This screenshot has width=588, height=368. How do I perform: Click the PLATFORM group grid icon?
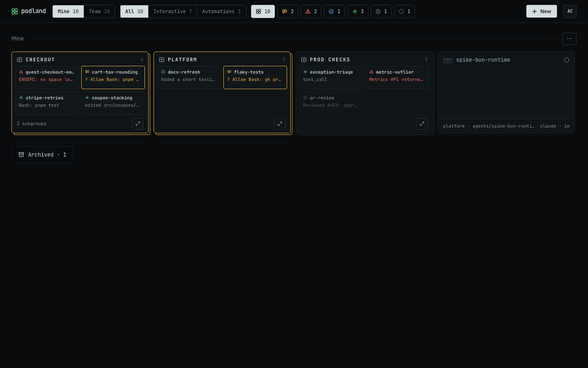coord(162,60)
